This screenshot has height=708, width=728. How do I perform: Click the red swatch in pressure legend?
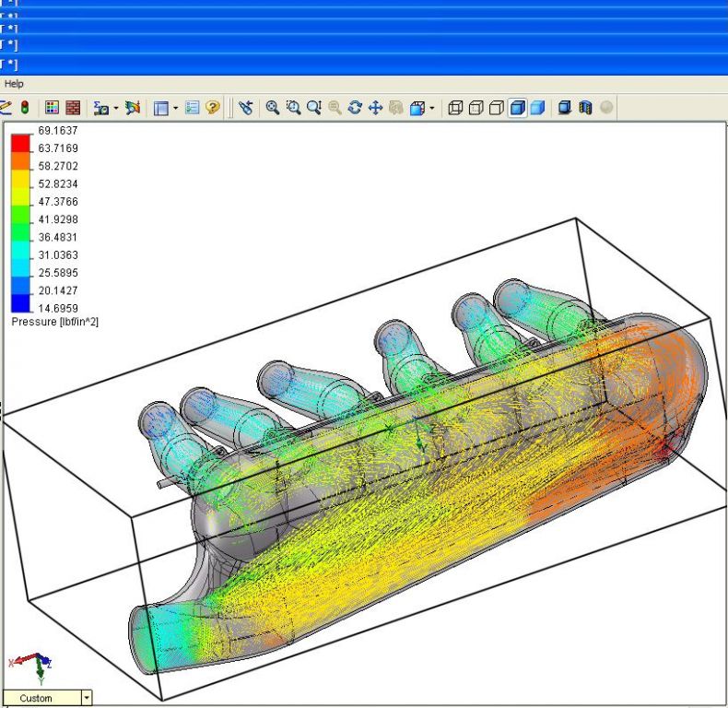tap(20, 141)
